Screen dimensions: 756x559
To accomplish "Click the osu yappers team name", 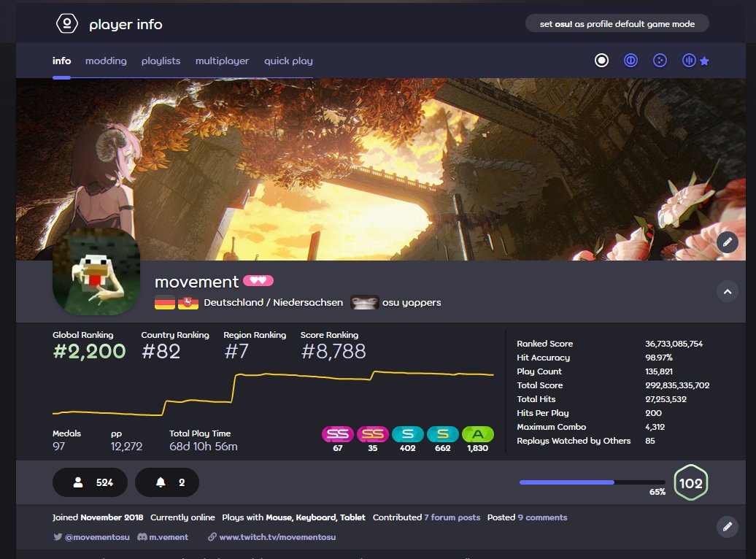I will 412,302.
